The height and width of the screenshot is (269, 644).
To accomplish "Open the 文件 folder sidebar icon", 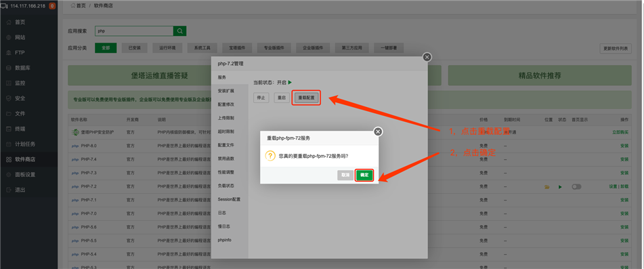I will (9, 113).
